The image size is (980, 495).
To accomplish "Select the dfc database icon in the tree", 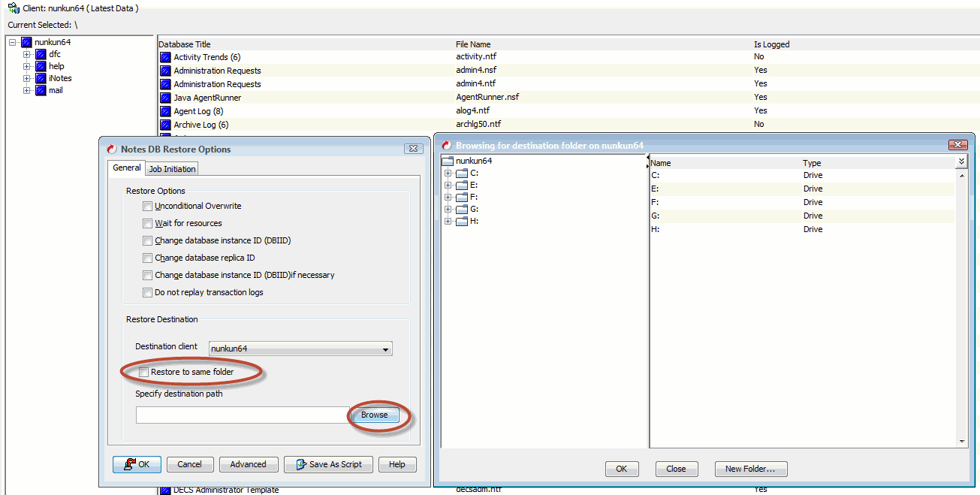I will coord(40,54).
